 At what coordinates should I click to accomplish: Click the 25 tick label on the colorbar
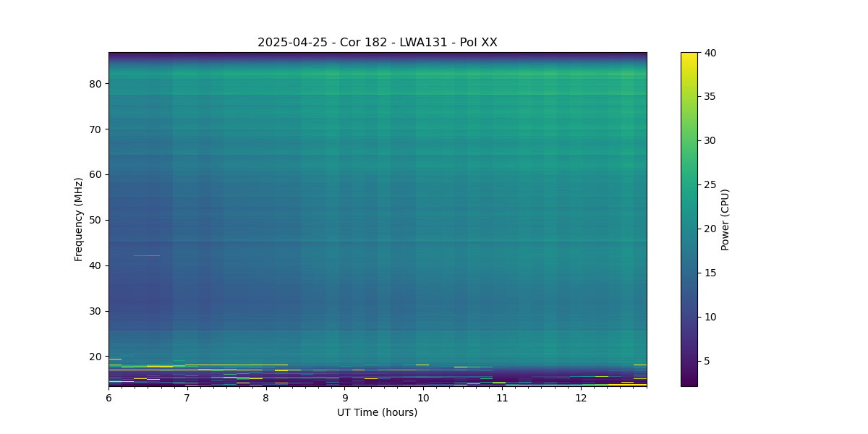click(710, 184)
